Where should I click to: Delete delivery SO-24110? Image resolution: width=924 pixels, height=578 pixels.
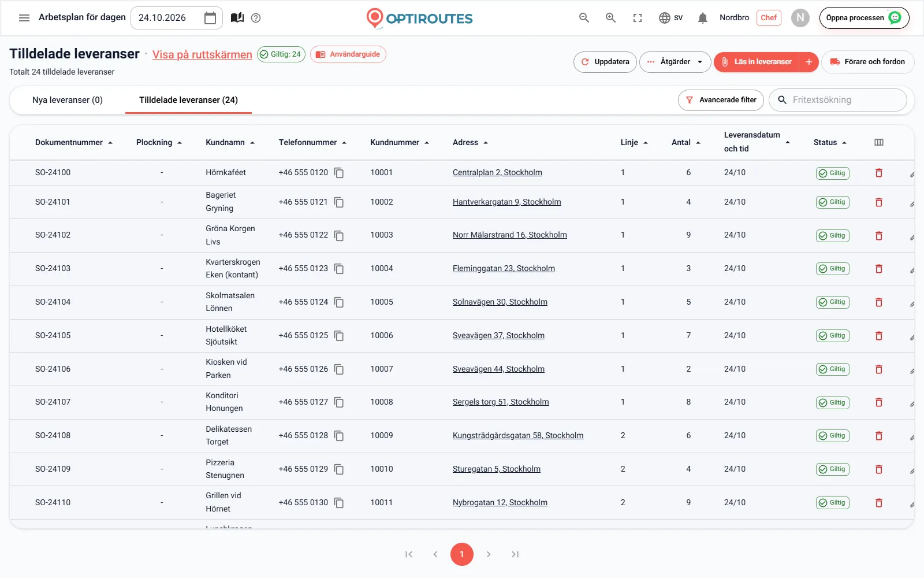[x=879, y=503]
